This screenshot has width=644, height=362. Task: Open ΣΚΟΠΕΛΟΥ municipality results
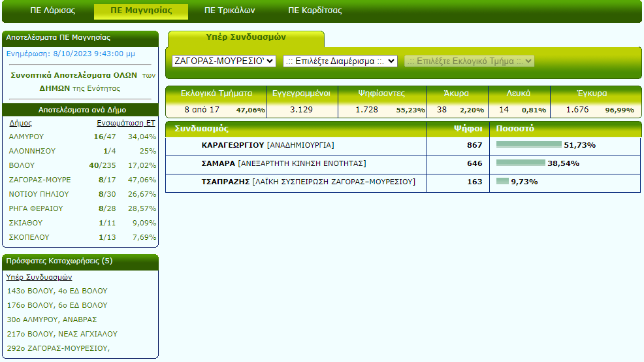[29, 237]
